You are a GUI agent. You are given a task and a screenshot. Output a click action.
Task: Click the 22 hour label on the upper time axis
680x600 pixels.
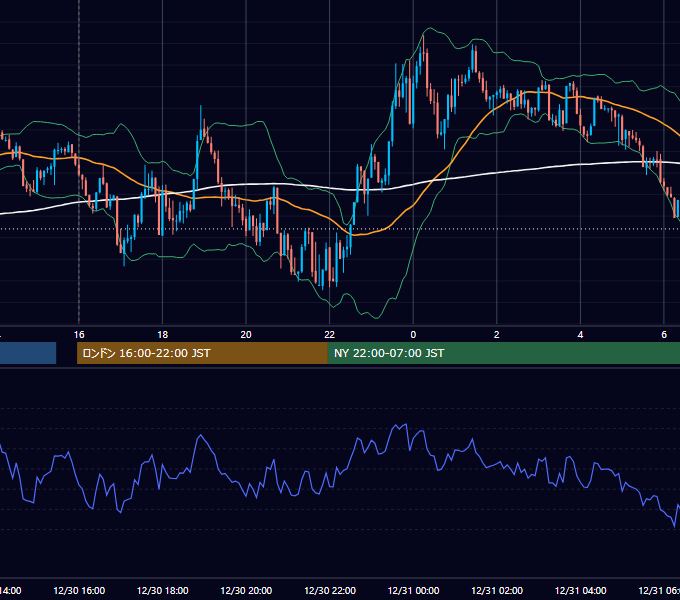point(330,335)
